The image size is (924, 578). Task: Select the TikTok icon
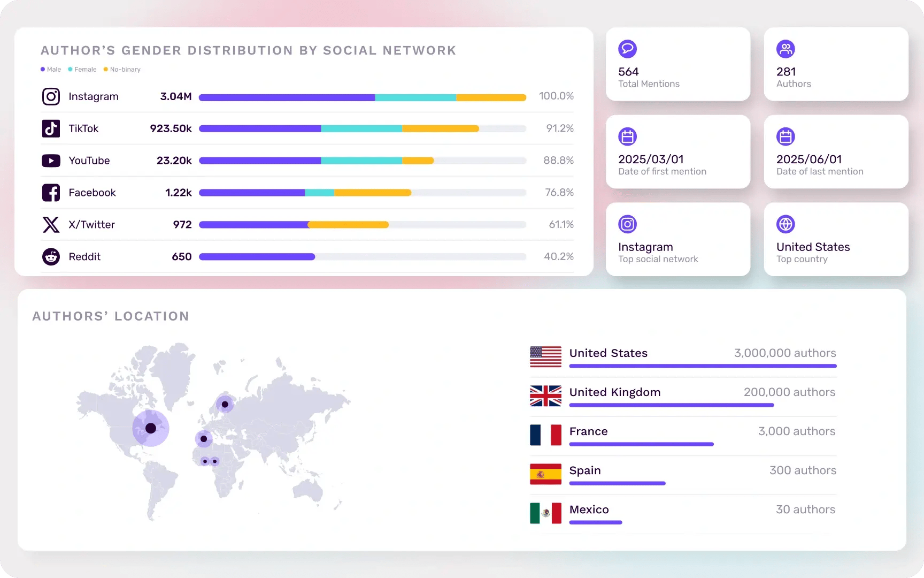click(x=51, y=128)
